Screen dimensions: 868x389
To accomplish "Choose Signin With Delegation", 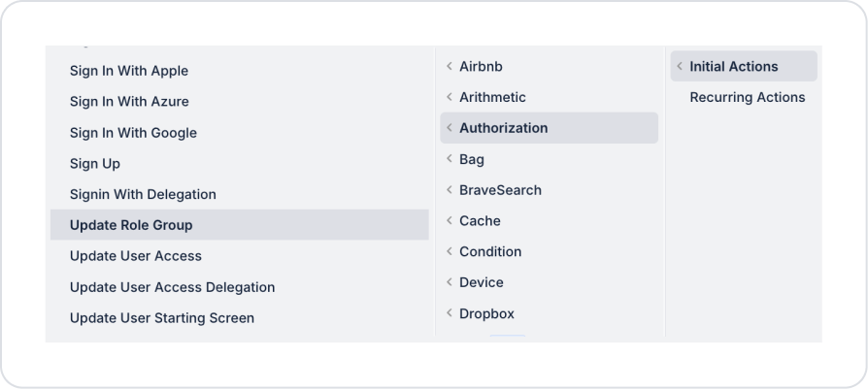I will [x=143, y=194].
